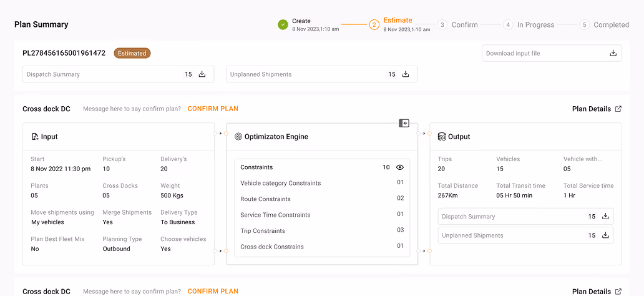
Task: Click top Unplanned Shipments box
Action: (x=321, y=74)
